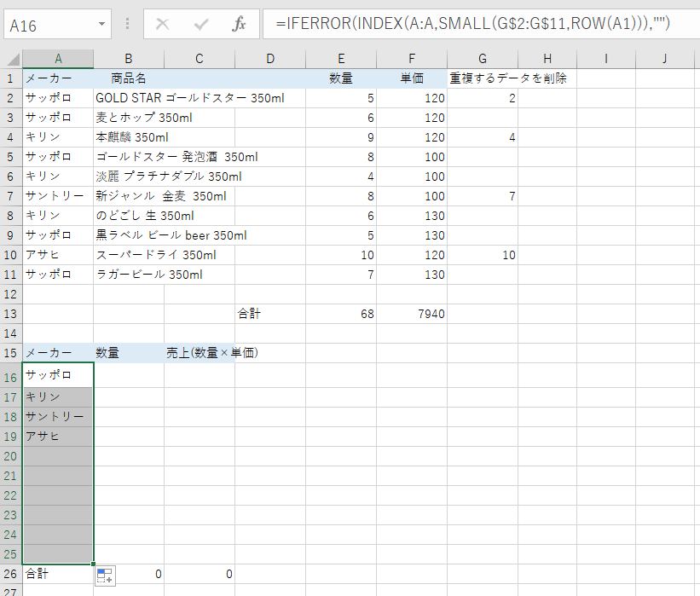This screenshot has height=596, width=700.
Task: Click the Cancel X icon in formula bar
Action: [162, 25]
